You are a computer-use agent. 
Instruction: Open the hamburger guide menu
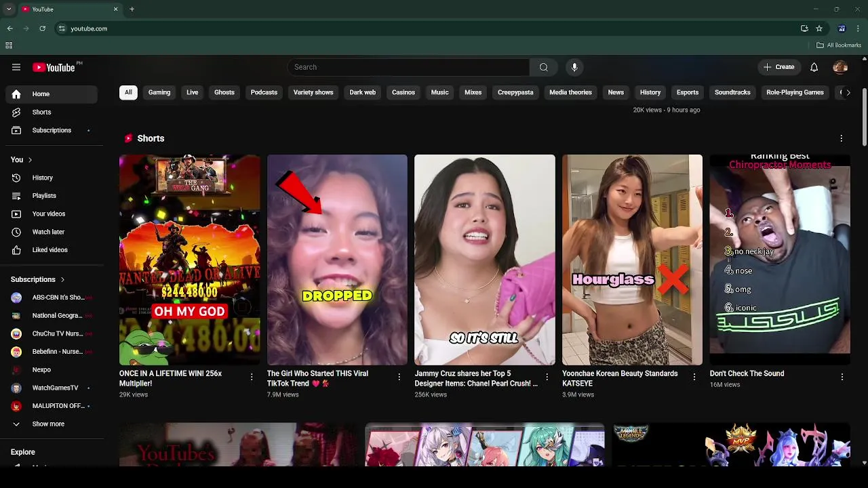[x=16, y=67]
